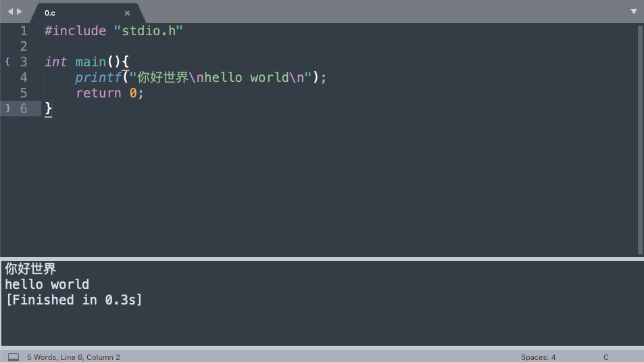
Task: Click the "stdio.h" include string
Action: pyautogui.click(x=148, y=31)
